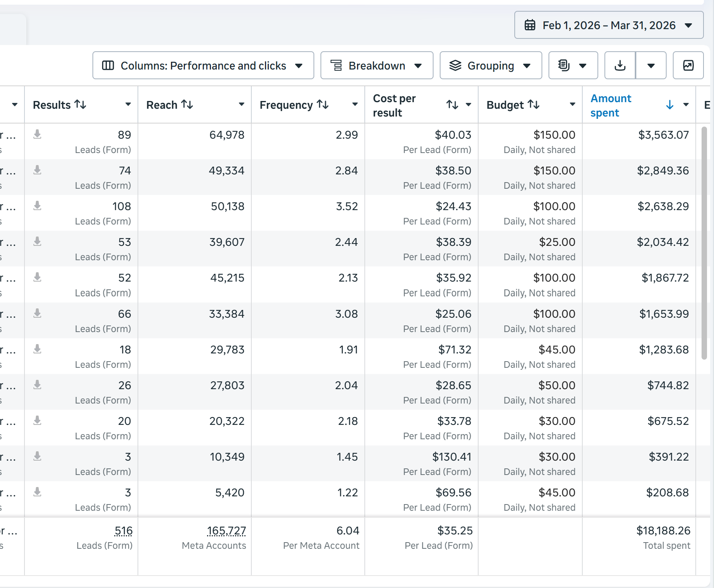This screenshot has width=714, height=588.
Task: Download leads for the 26 results row
Action: [37, 385]
